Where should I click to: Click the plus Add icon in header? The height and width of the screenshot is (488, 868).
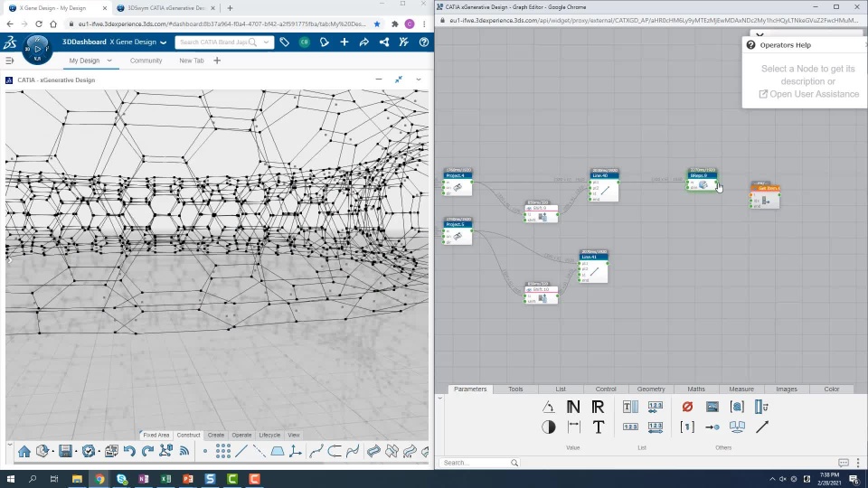pyautogui.click(x=344, y=42)
